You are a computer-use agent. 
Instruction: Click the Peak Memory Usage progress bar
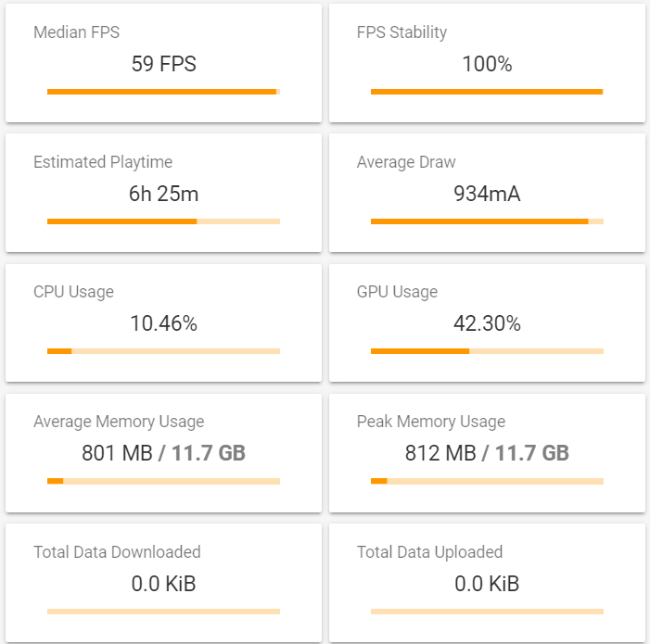pos(487,481)
